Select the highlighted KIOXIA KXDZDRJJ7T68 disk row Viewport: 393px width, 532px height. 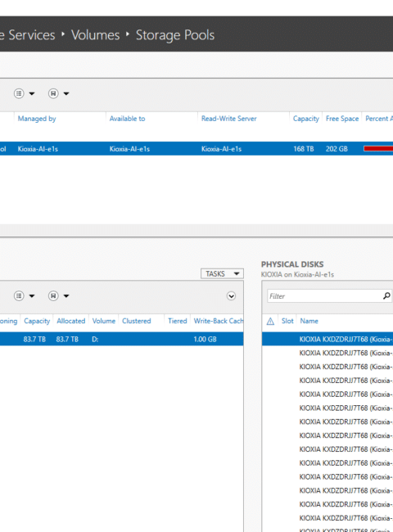(327, 340)
